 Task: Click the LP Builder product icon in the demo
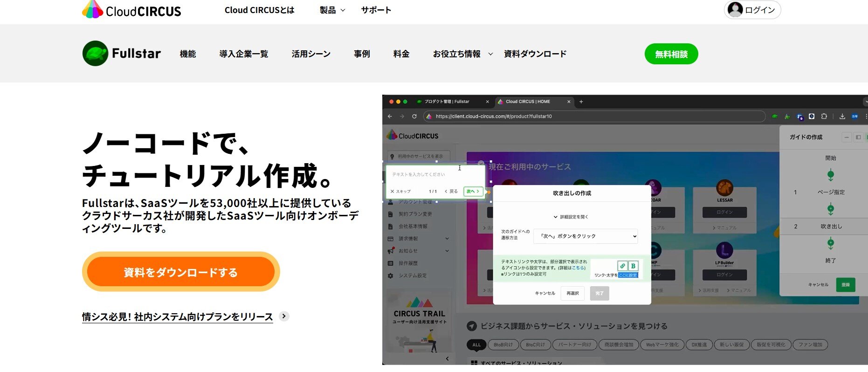pos(724,251)
